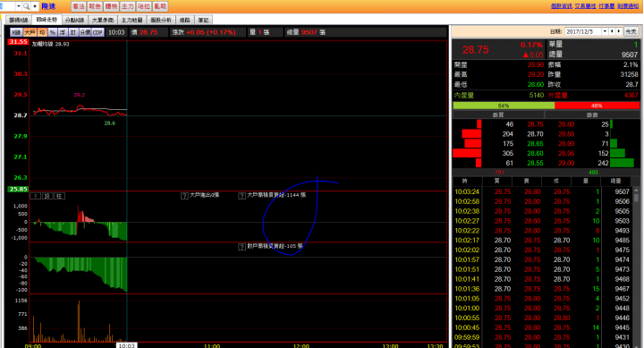Click the 主力 toolbar button

[128, 6]
